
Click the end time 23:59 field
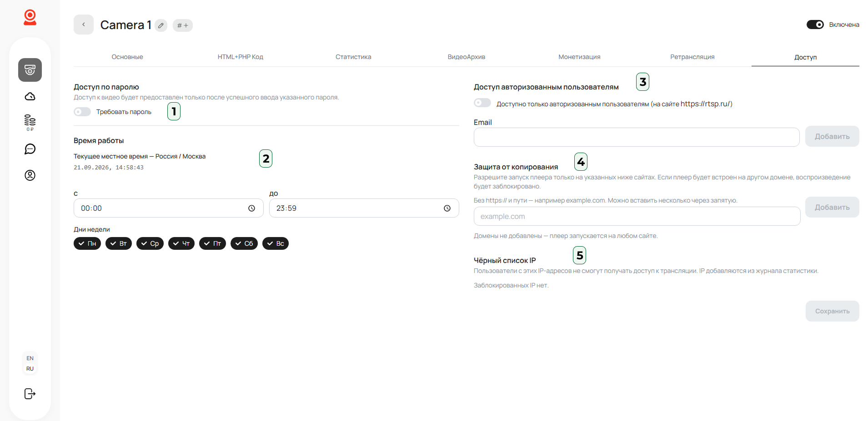coord(364,208)
